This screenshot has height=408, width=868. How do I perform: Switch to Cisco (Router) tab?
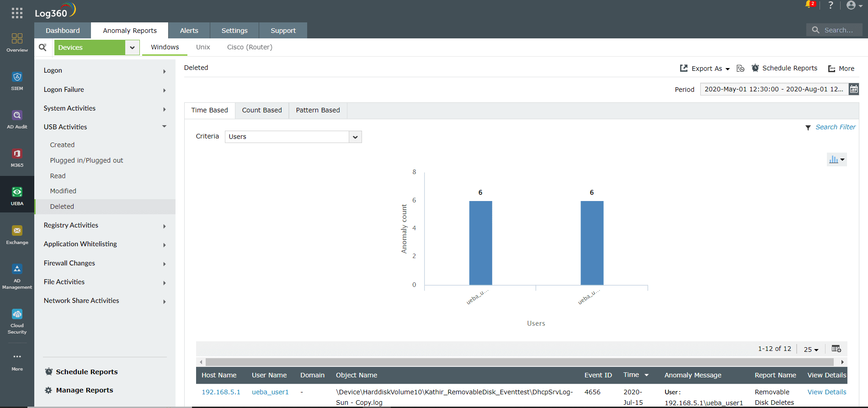click(250, 47)
